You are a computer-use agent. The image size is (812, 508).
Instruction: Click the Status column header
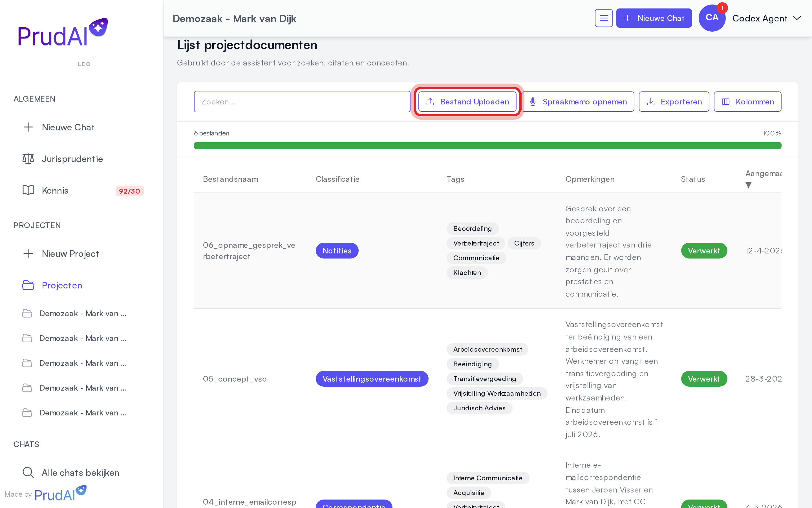point(693,179)
